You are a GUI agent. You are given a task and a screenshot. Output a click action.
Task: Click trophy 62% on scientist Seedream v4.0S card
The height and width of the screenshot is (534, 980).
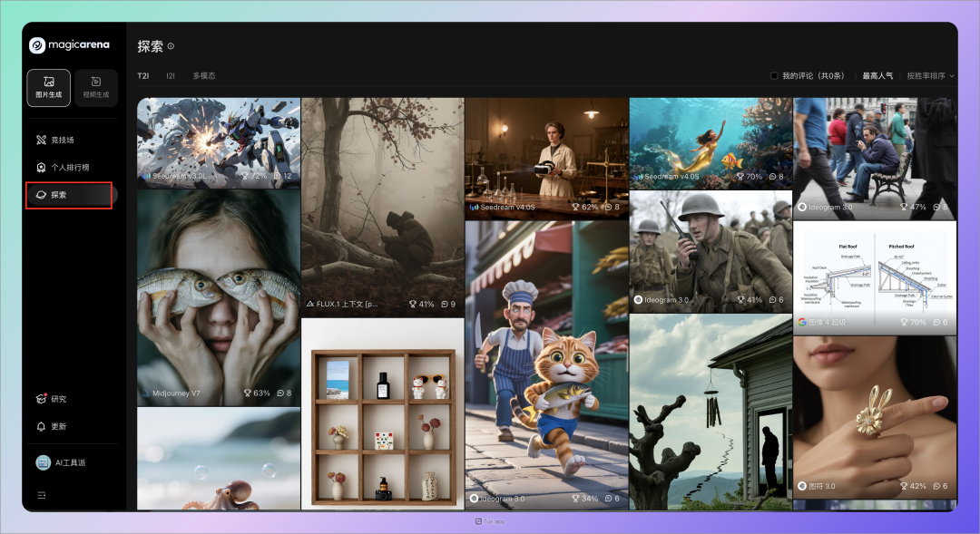[x=585, y=207]
